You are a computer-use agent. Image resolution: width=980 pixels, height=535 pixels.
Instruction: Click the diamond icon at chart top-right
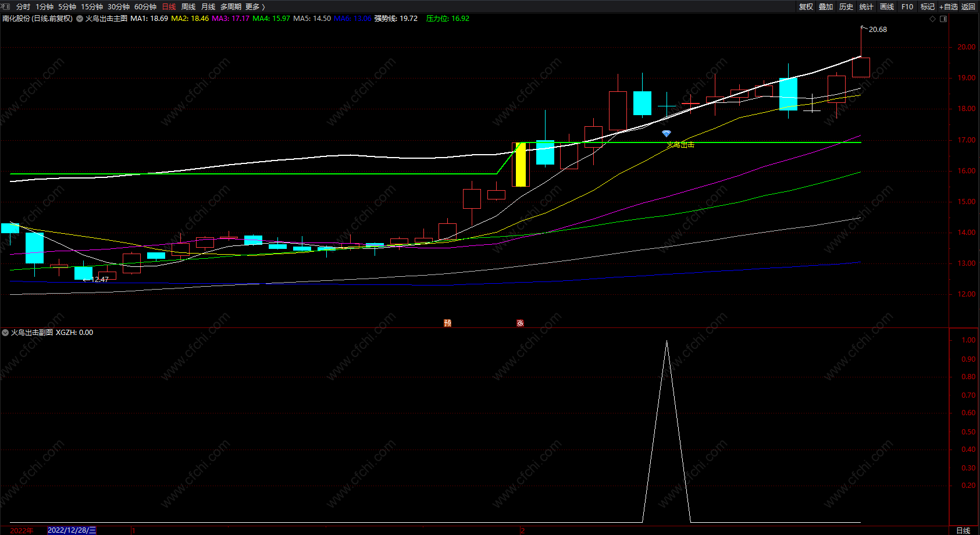(933, 19)
